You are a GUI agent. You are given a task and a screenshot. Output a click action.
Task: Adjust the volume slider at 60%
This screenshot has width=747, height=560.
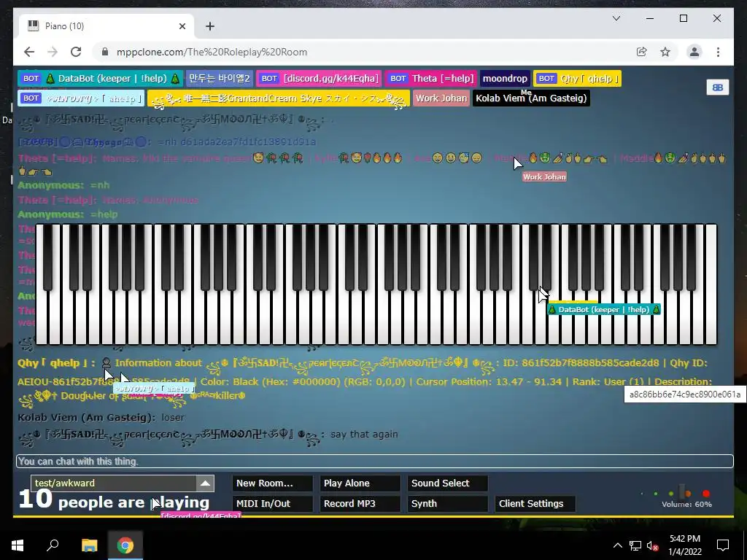click(x=683, y=493)
